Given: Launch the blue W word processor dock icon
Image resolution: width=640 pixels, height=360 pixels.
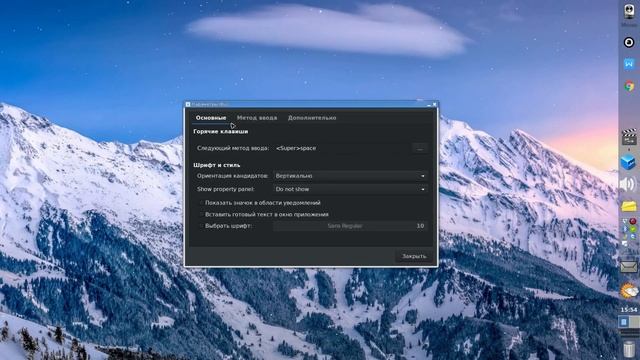Looking at the screenshot, I should point(629,64).
